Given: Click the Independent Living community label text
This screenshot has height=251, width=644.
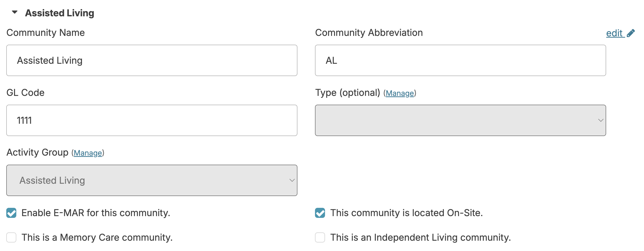Looking at the screenshot, I should coord(420,237).
